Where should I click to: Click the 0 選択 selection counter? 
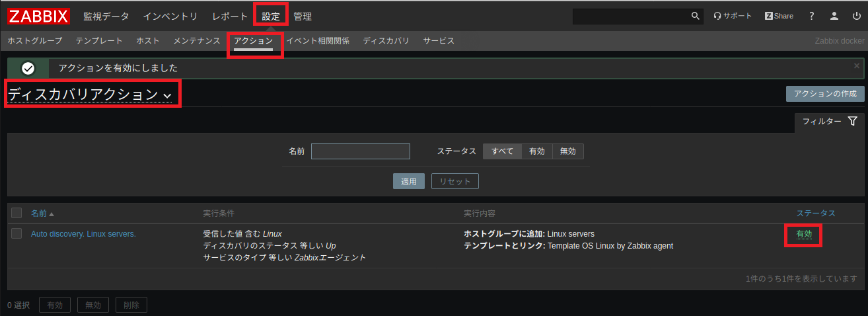pos(18,305)
